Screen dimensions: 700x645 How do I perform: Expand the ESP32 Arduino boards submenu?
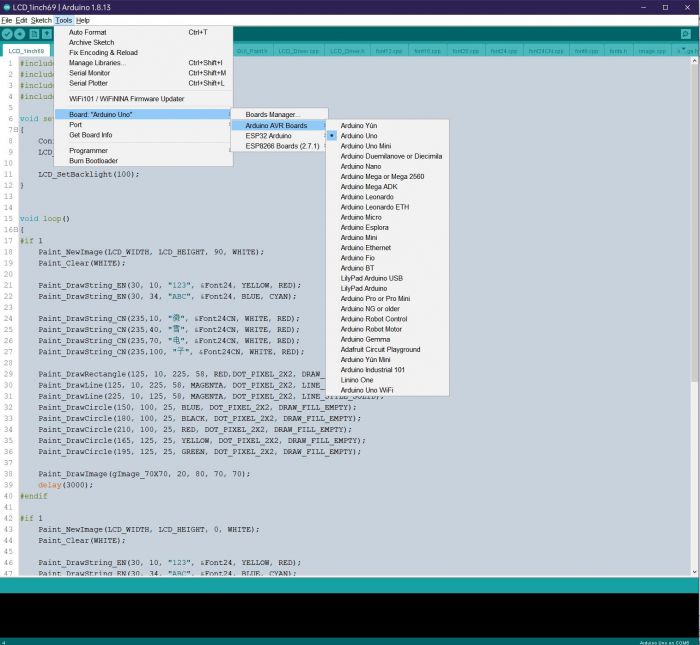click(x=279, y=136)
